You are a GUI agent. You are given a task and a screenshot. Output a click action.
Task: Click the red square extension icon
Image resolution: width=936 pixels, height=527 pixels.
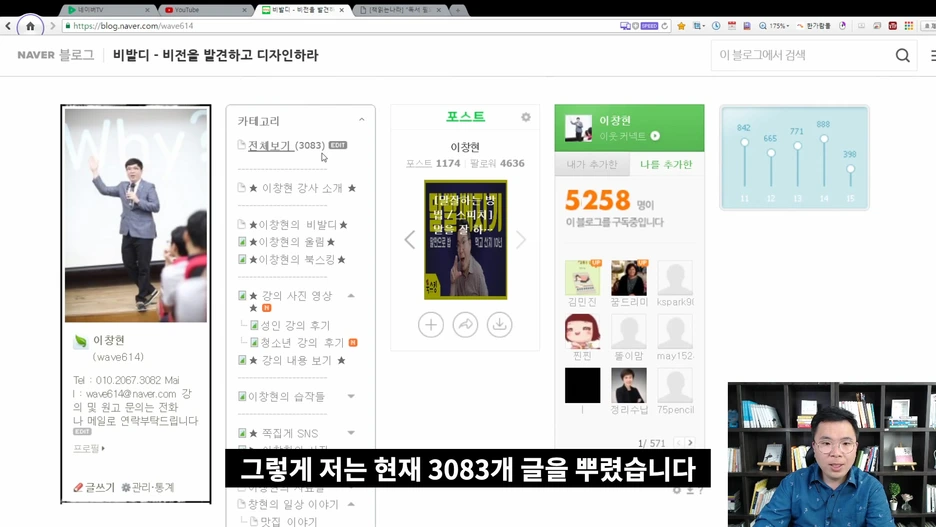click(892, 26)
